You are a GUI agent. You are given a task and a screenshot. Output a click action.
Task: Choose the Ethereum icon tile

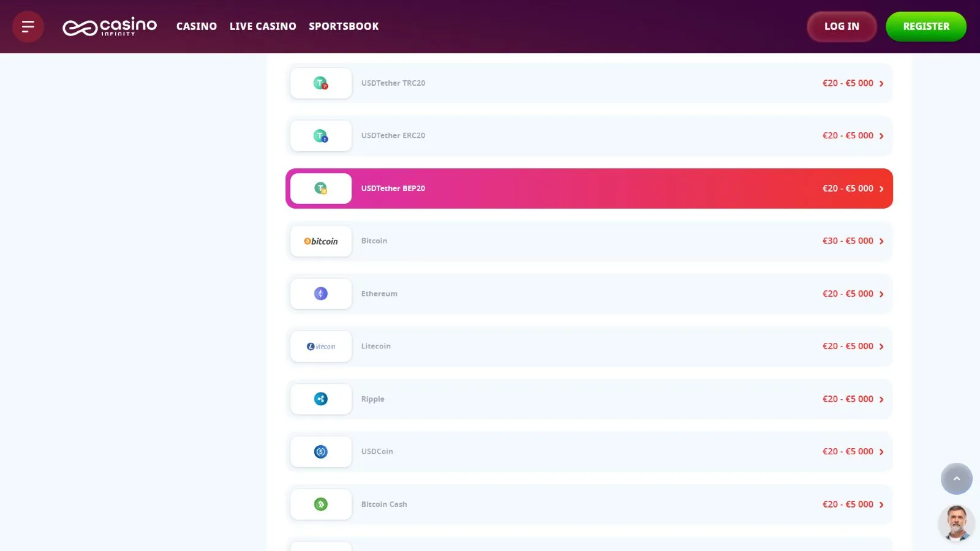tap(321, 294)
